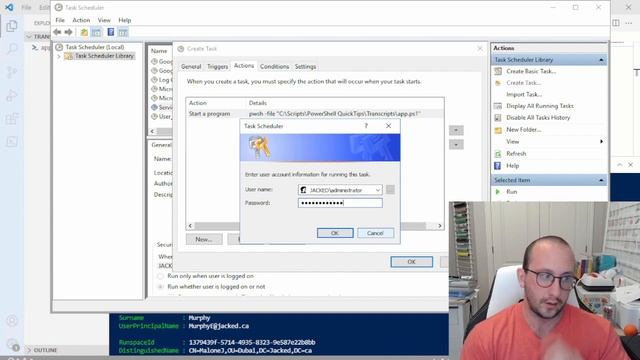This screenshot has width=640, height=360.
Task: Click the Name column header in task list
Action: click(x=159, y=51)
